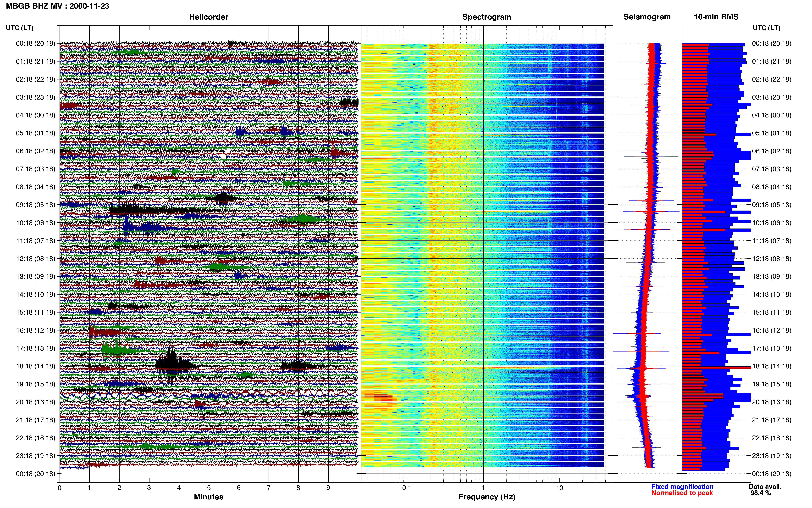Click the spectrogram 0.1 frequency tick label

point(407,488)
